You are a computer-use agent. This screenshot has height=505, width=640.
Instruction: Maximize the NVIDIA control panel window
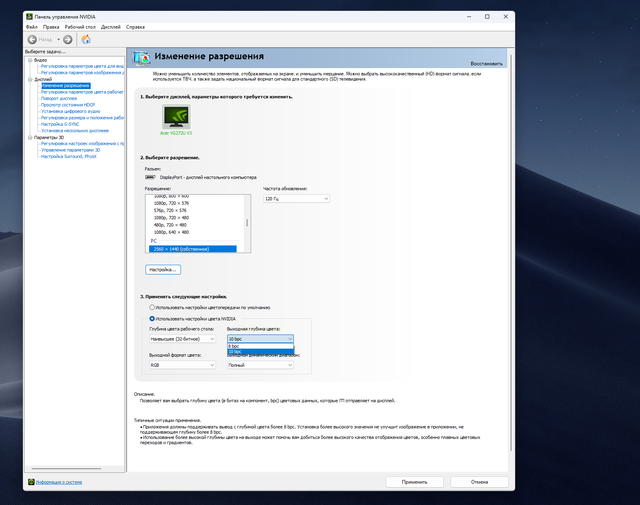coord(487,17)
